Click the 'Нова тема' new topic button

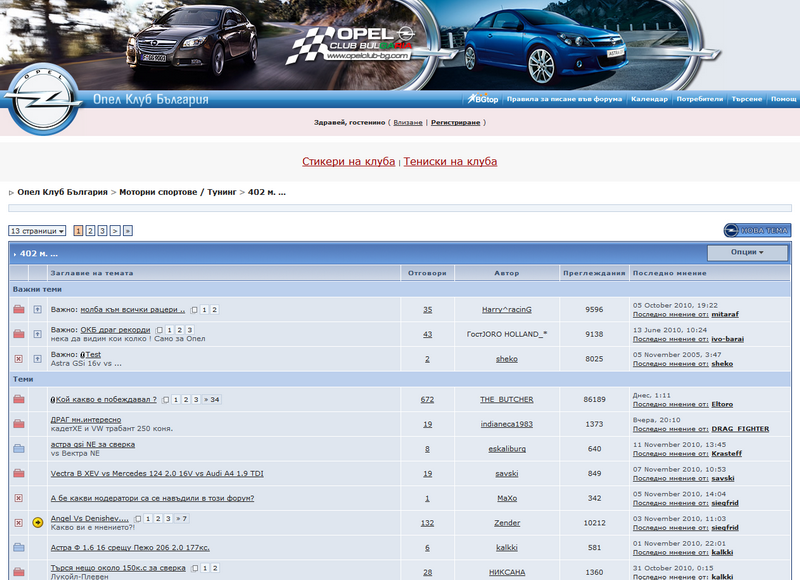click(757, 231)
